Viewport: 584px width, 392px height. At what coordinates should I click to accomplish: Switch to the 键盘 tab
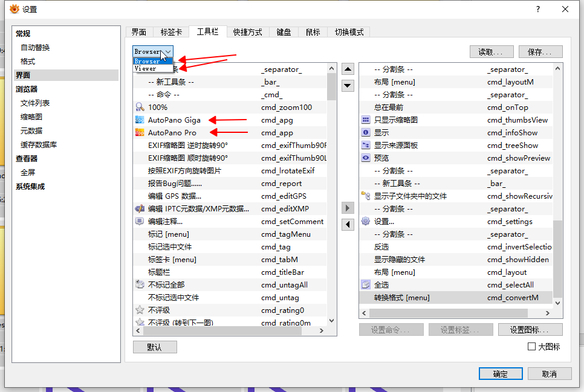coord(284,32)
